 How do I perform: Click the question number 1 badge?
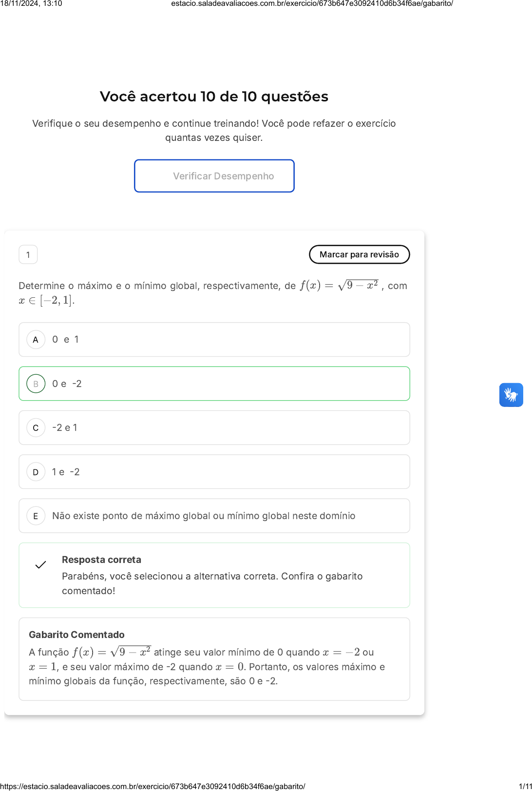click(28, 254)
